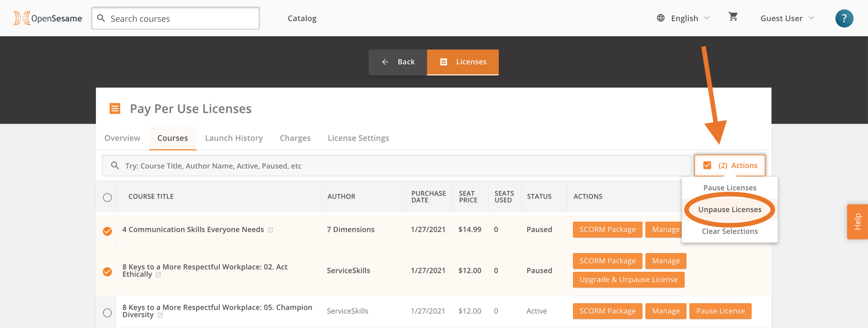
Task: Click the orange Licenses button
Action: (463, 62)
